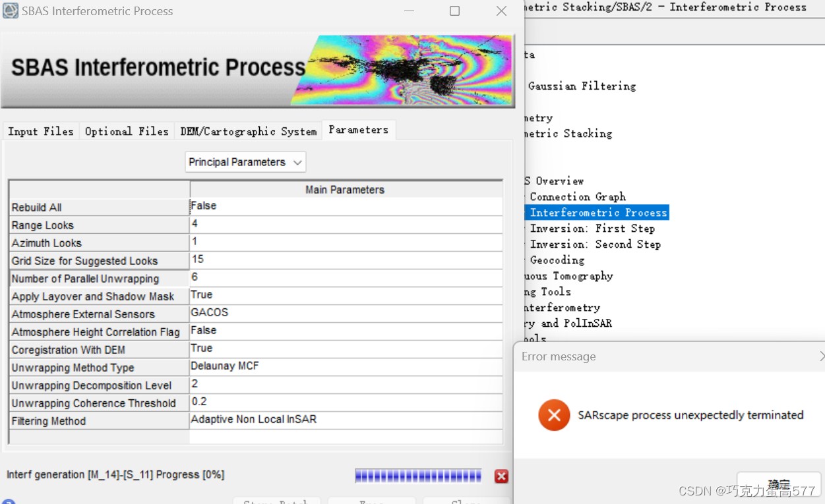Select the Parameters tab
Screen dimensions: 825x504
(x=359, y=130)
